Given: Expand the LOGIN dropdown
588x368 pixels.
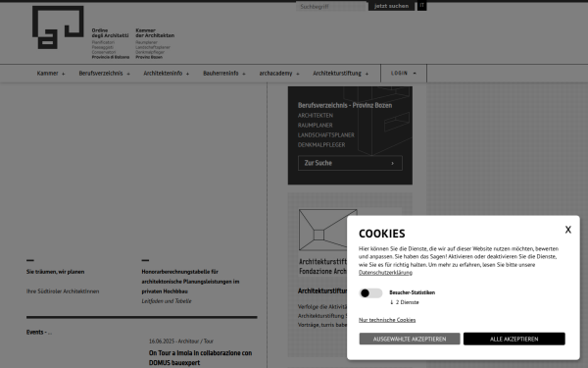Looking at the screenshot, I should pyautogui.click(x=404, y=74).
